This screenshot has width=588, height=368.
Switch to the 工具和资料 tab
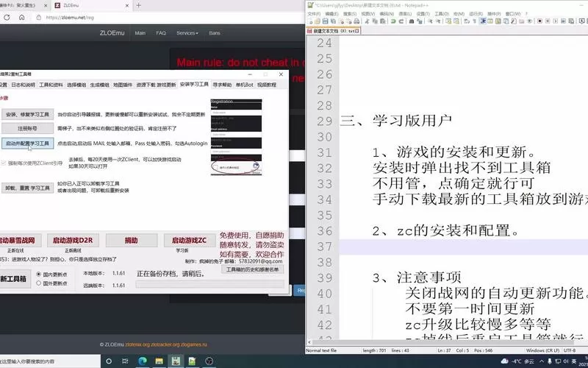[51, 85]
